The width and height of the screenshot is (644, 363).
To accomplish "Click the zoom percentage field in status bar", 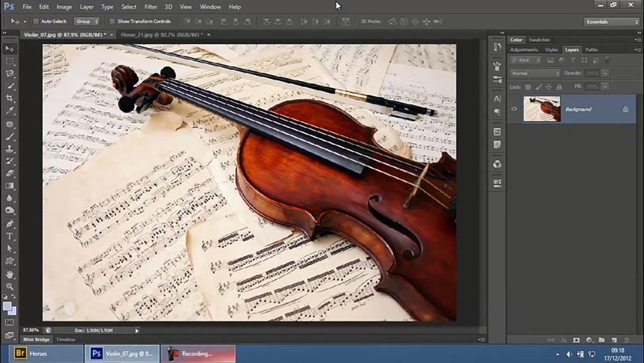I will coord(31,330).
